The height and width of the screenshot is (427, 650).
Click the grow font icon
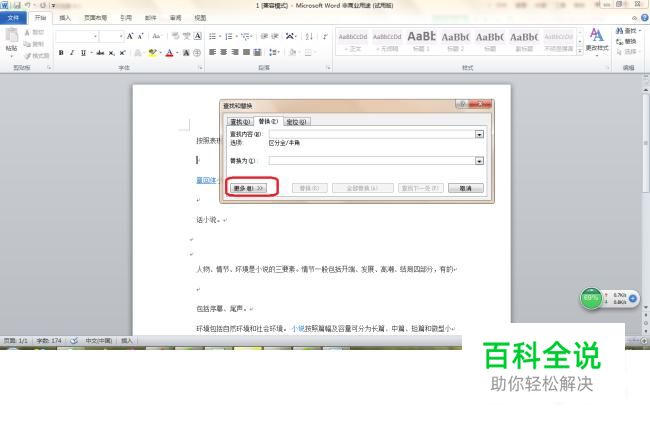pos(130,36)
